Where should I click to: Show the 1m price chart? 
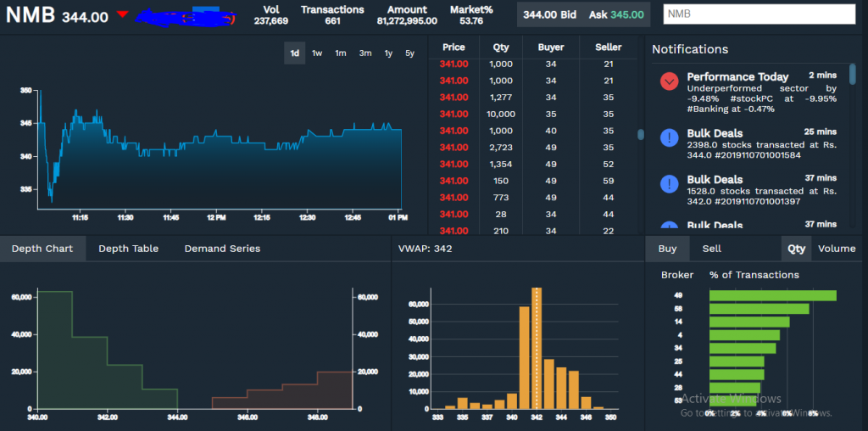[340, 53]
